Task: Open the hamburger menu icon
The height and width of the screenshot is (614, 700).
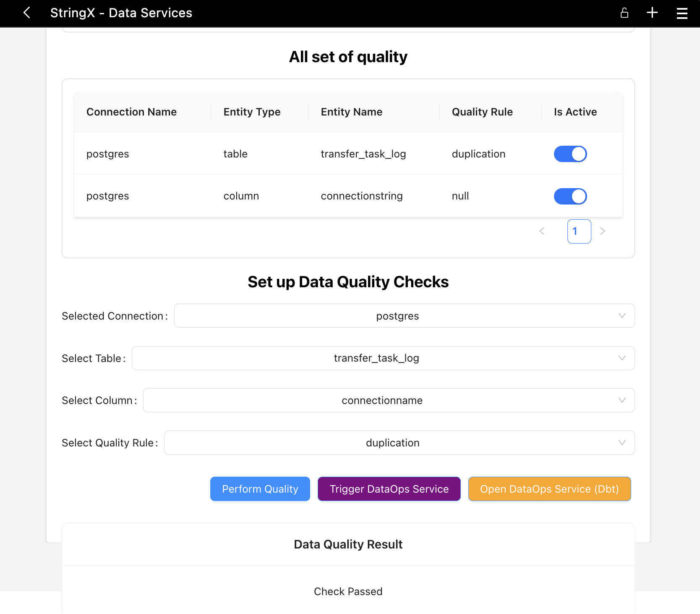Action: [682, 13]
